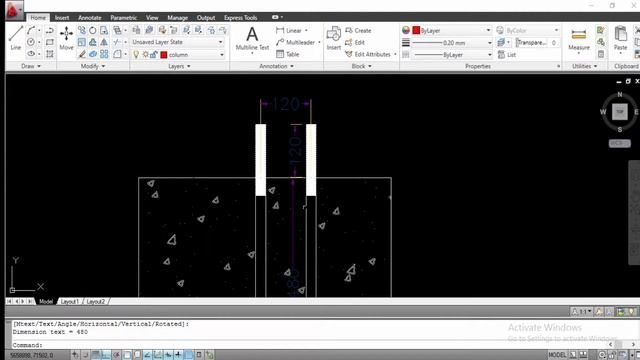This screenshot has width=640, height=360.
Task: Expand the Utilities panel
Action: [x=584, y=66]
